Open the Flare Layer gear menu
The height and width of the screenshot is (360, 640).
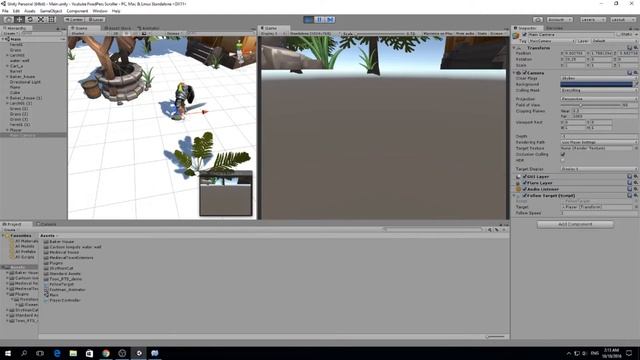point(636,183)
